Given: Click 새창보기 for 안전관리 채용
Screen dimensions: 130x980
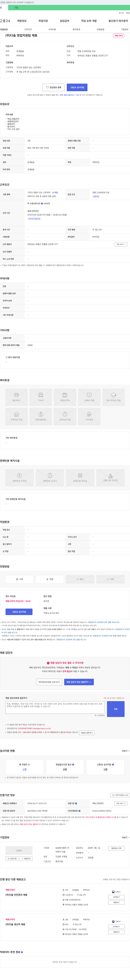Looking at the screenshot, I should click(x=116, y=902).
